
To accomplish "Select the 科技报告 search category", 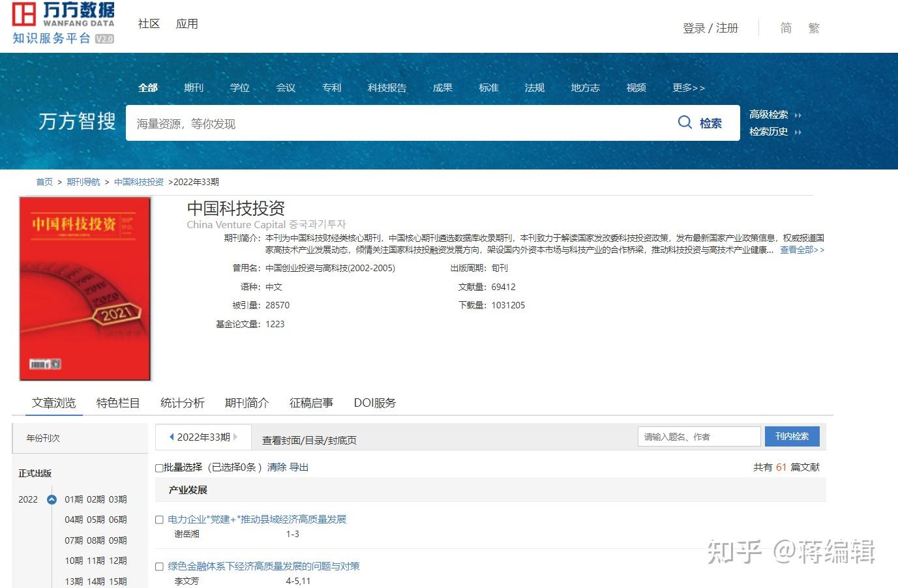I will coord(387,87).
